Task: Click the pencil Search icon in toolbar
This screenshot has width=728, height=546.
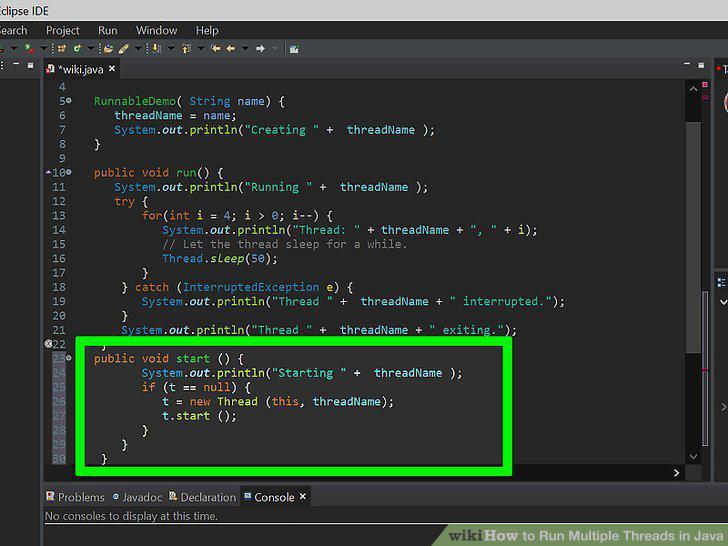Action: pyautogui.click(x=124, y=48)
